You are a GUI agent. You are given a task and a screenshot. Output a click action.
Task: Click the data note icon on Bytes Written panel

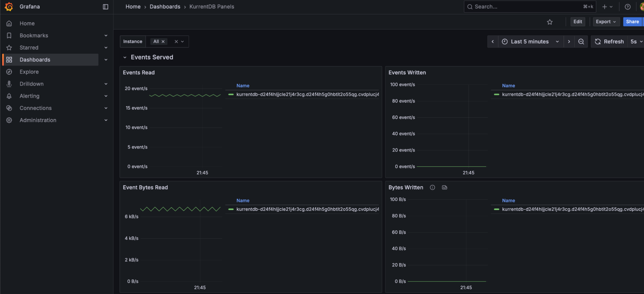[x=444, y=187]
